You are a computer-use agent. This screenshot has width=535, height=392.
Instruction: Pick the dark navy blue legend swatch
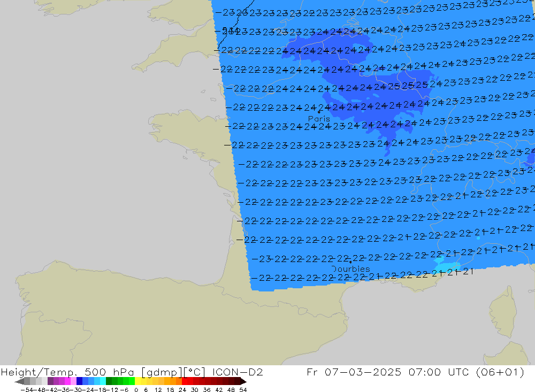[x=79, y=381]
